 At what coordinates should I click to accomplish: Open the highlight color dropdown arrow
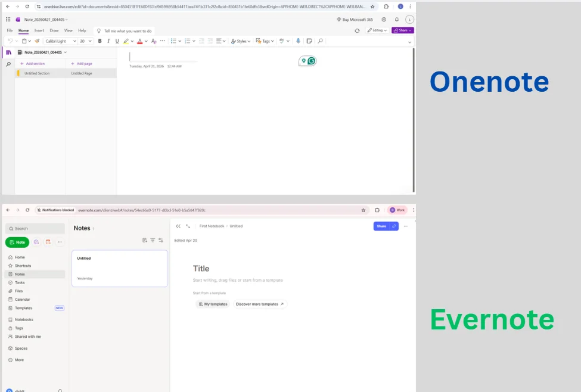pos(132,41)
